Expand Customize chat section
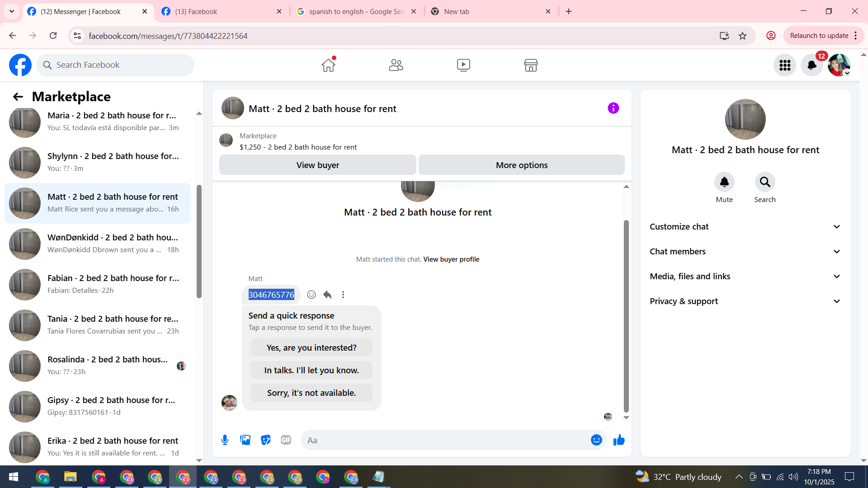The height and width of the screenshot is (488, 868). pos(745,227)
